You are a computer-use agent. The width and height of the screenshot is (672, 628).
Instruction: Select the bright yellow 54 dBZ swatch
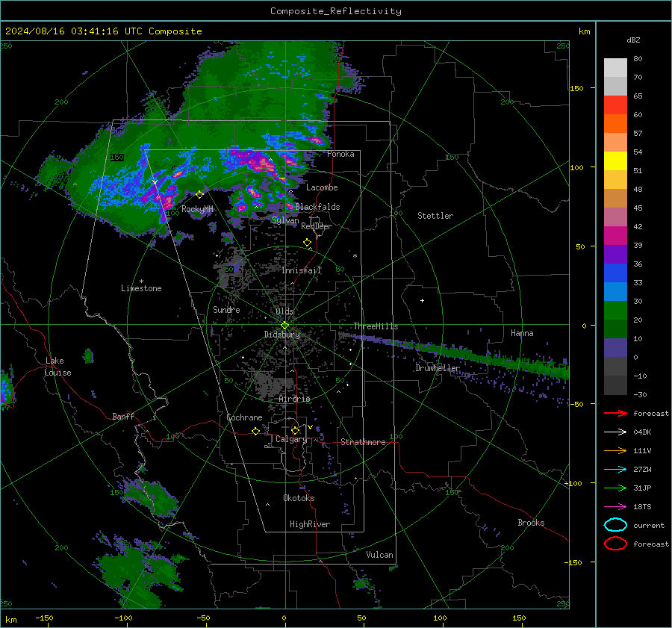coord(615,161)
